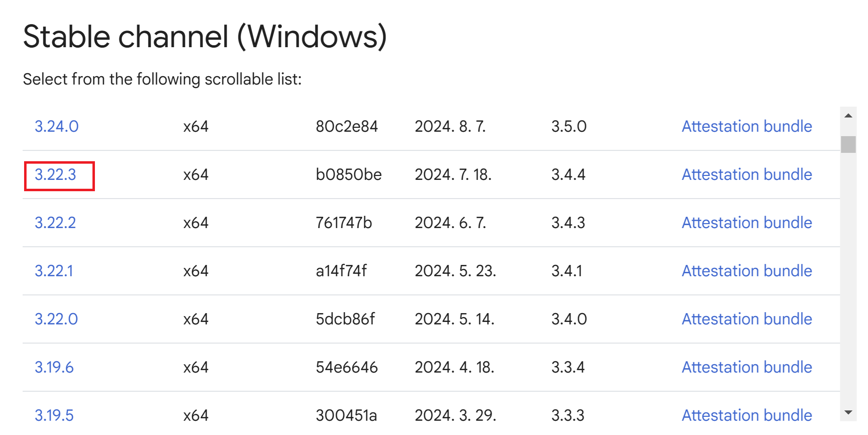Download Flutter version 3.22.2
868x435 pixels.
[x=55, y=223]
